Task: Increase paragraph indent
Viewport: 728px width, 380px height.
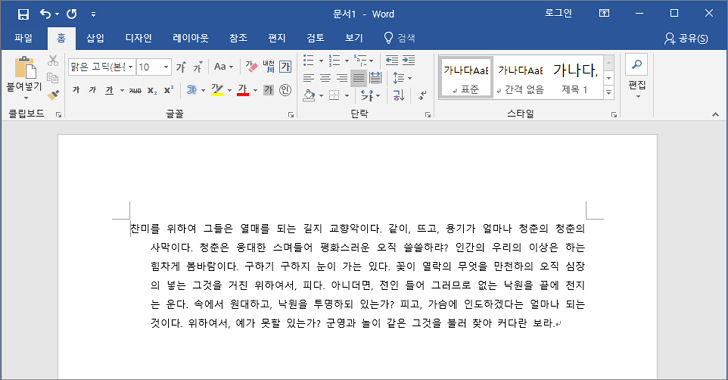Action: tap(409, 60)
